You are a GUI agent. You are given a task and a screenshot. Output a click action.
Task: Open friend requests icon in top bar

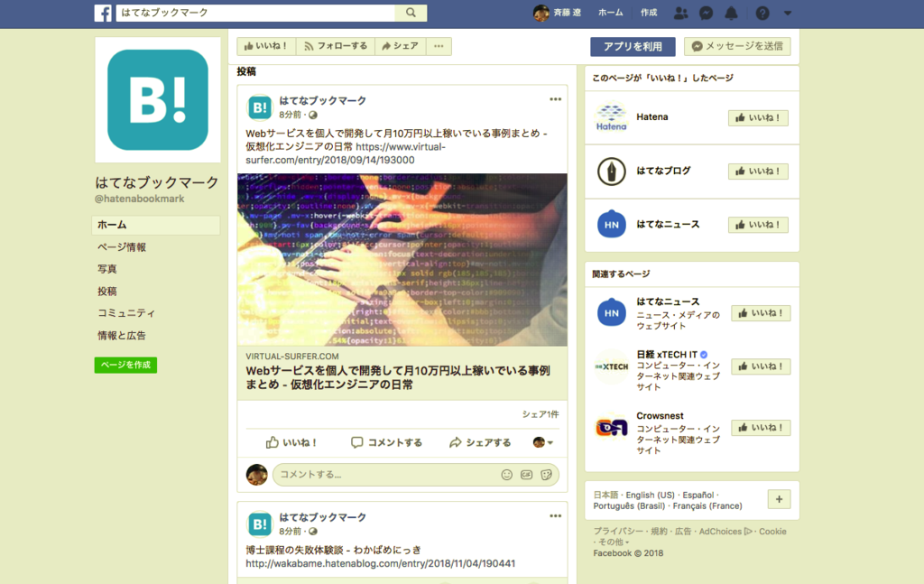click(x=680, y=13)
